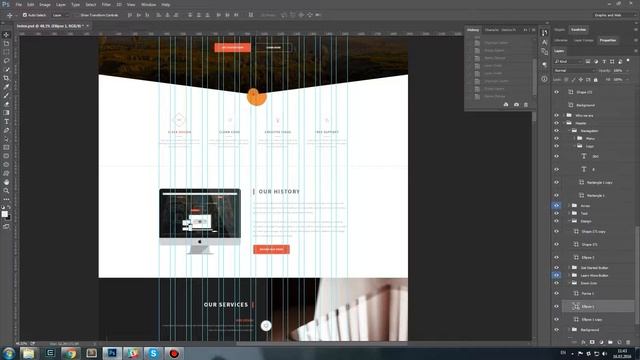Image resolution: width=640 pixels, height=360 pixels.
Task: Collapse the Navigation group
Action: click(x=569, y=131)
